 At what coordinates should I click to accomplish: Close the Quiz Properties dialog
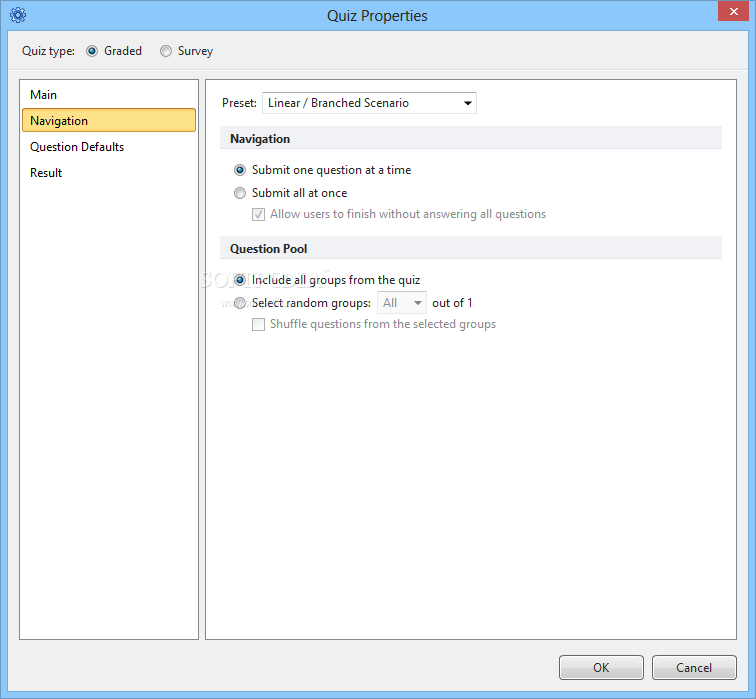pyautogui.click(x=733, y=11)
